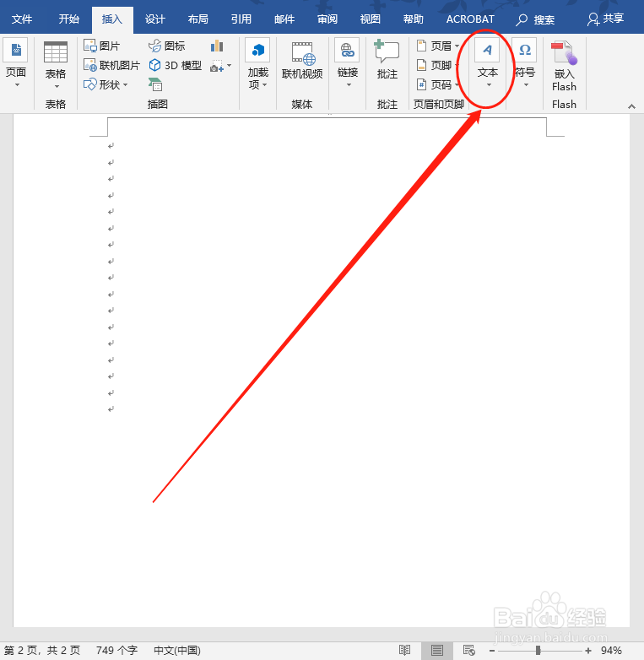Click the Share (共享) person icon
This screenshot has width=644, height=660.
click(593, 19)
